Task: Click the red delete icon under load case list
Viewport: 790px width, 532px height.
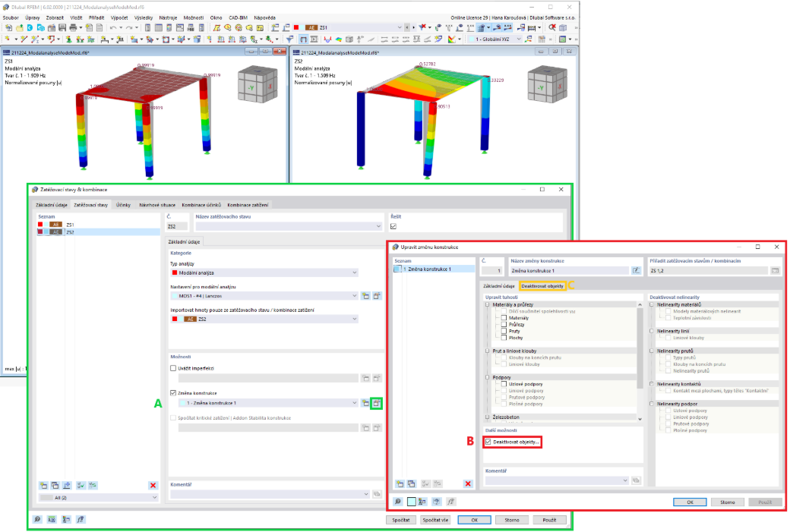Action: 153,485
